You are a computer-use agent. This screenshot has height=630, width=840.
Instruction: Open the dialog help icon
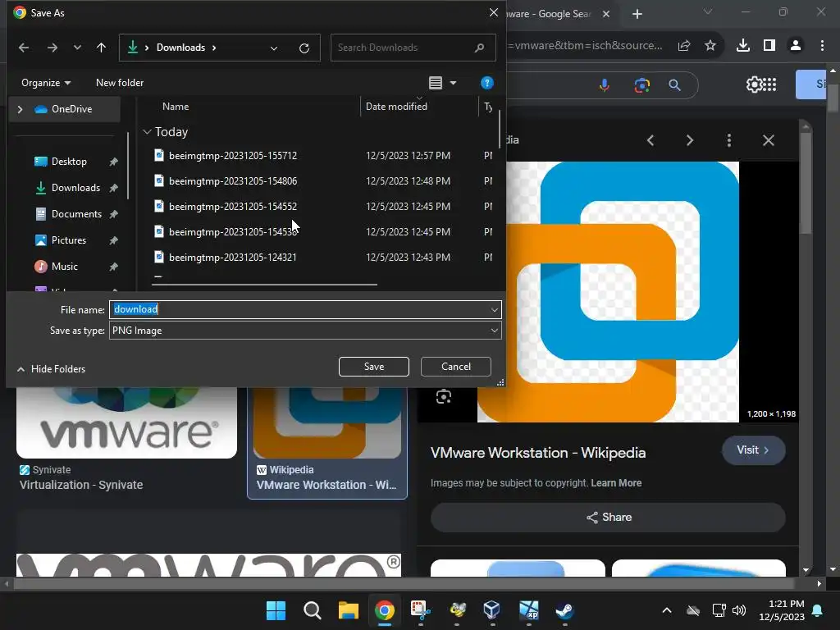click(487, 83)
